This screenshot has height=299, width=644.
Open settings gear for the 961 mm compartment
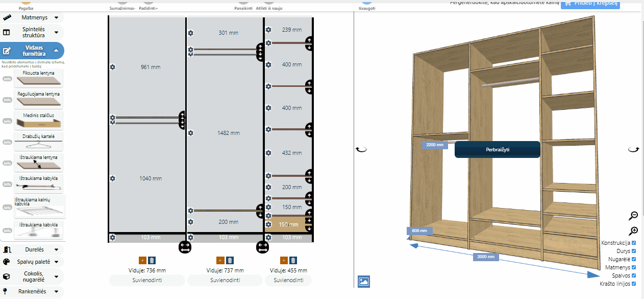click(x=112, y=67)
